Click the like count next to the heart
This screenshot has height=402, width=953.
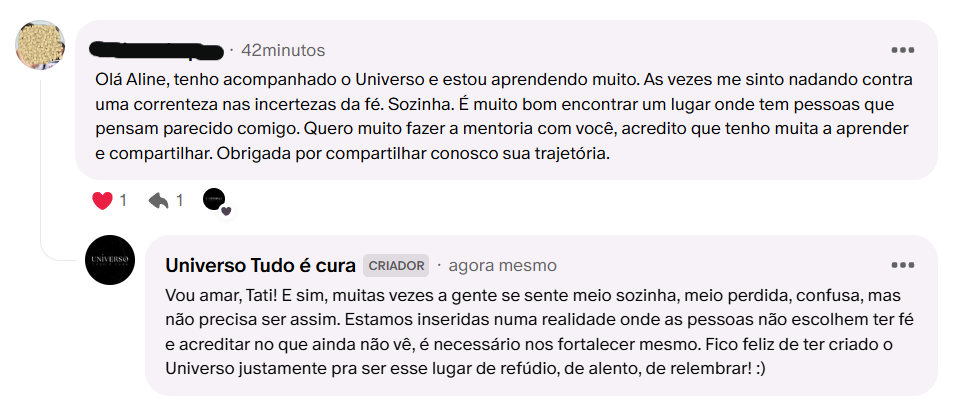pyautogui.click(x=123, y=200)
